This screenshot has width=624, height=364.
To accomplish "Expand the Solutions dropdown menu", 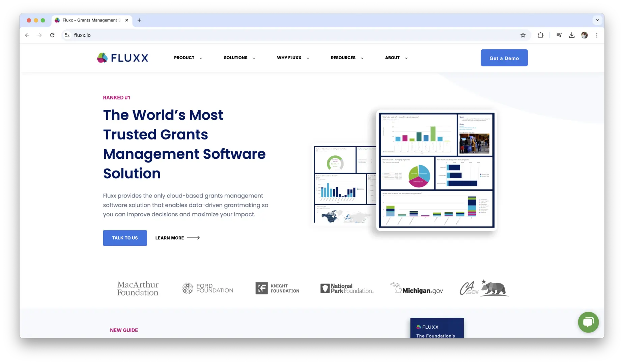I will coord(239,58).
